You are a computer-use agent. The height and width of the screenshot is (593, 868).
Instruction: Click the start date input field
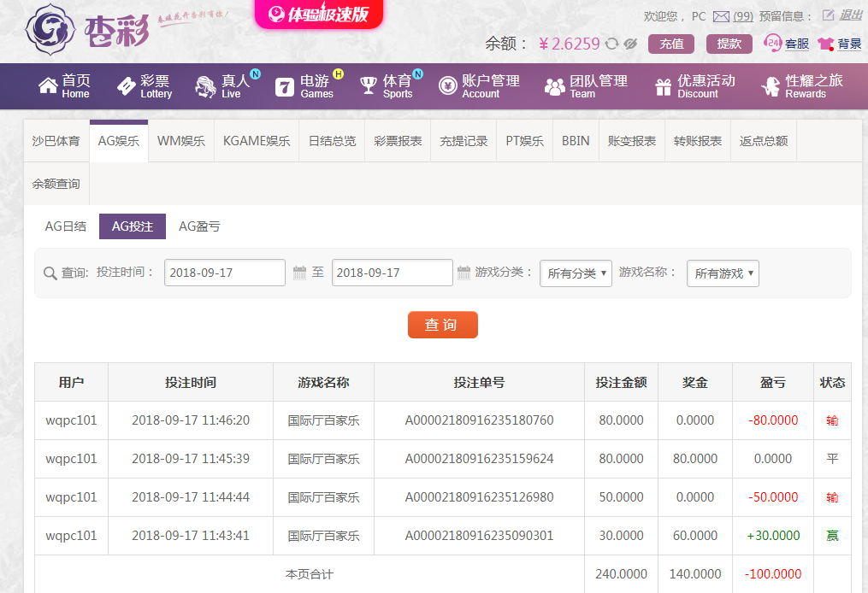224,273
